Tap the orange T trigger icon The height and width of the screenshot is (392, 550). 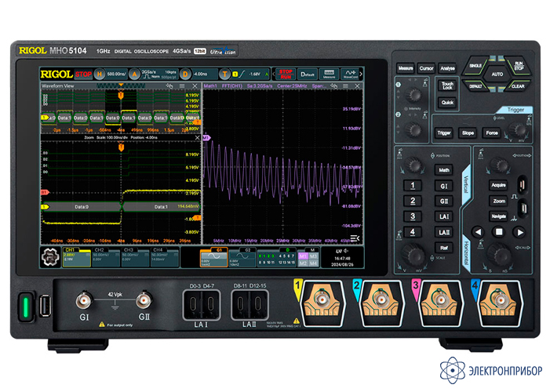(224, 74)
